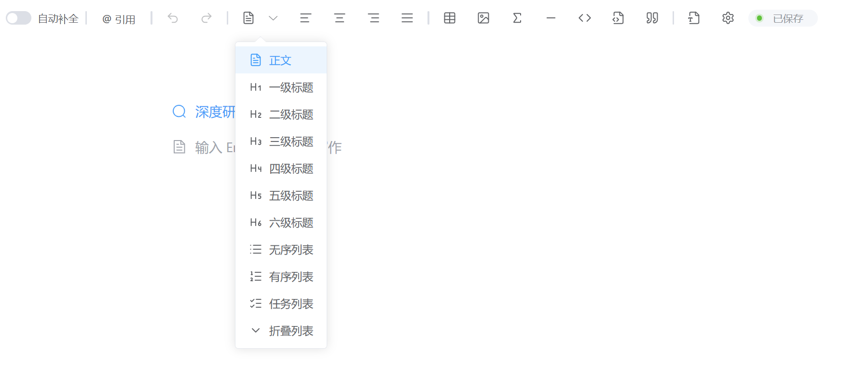Image resolution: width=868 pixels, height=369 pixels.
Task: Align text to the left
Action: click(x=305, y=18)
